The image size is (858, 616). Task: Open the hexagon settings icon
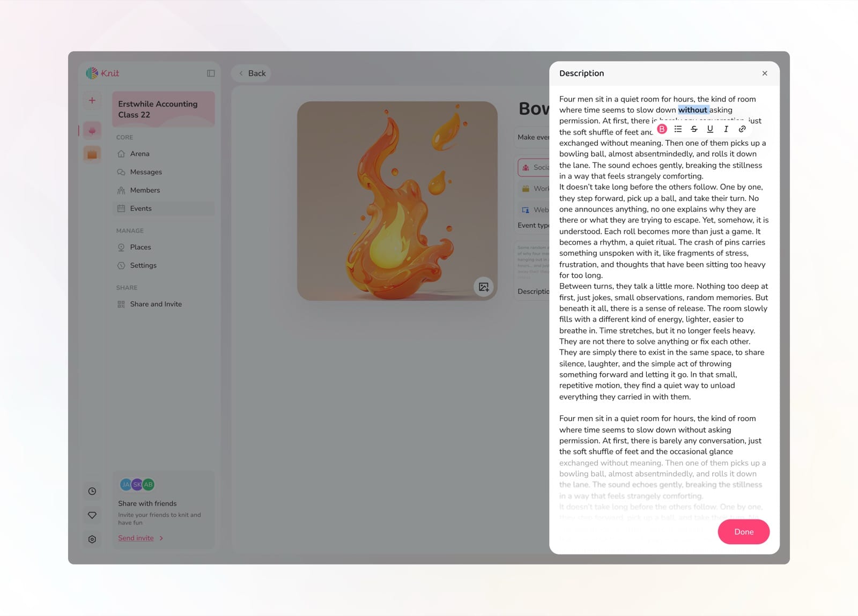click(92, 539)
